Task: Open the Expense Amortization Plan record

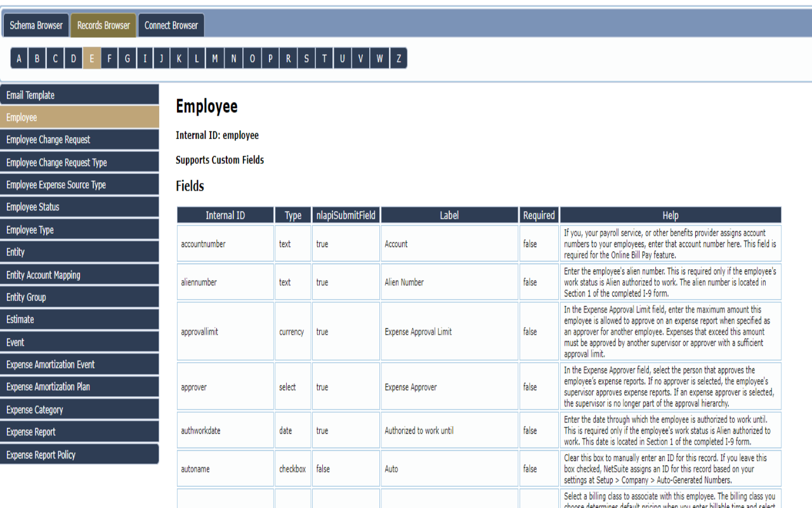Action: 79,386
